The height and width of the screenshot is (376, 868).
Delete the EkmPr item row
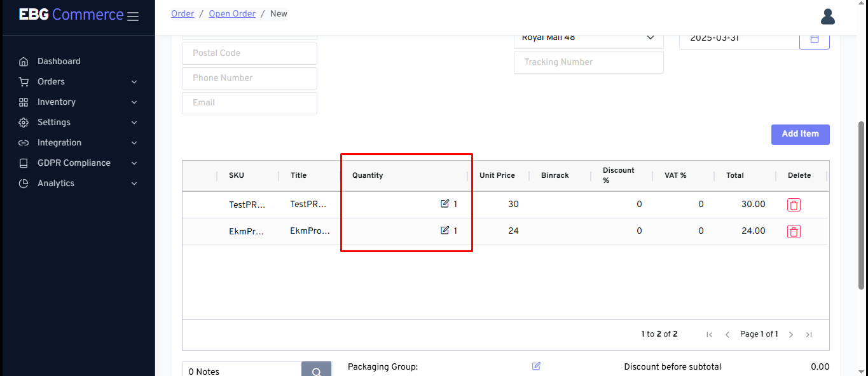point(794,231)
